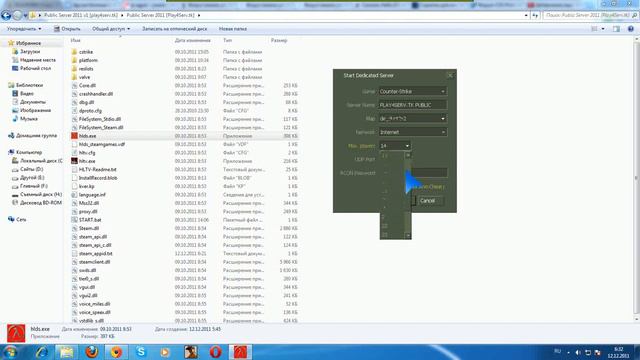640x360 pixels.
Task: Click the player list scrollbar up arrow
Action: (408, 155)
